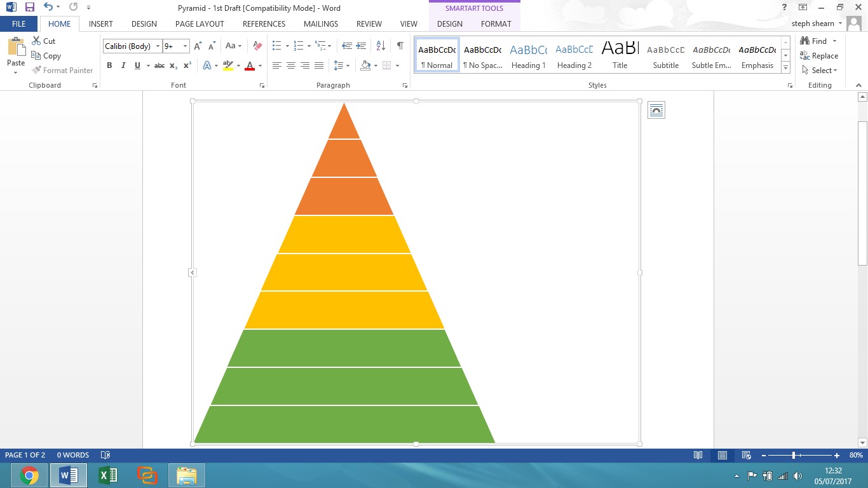The width and height of the screenshot is (868, 488).
Task: Increase paragraph indent
Action: [x=361, y=46]
